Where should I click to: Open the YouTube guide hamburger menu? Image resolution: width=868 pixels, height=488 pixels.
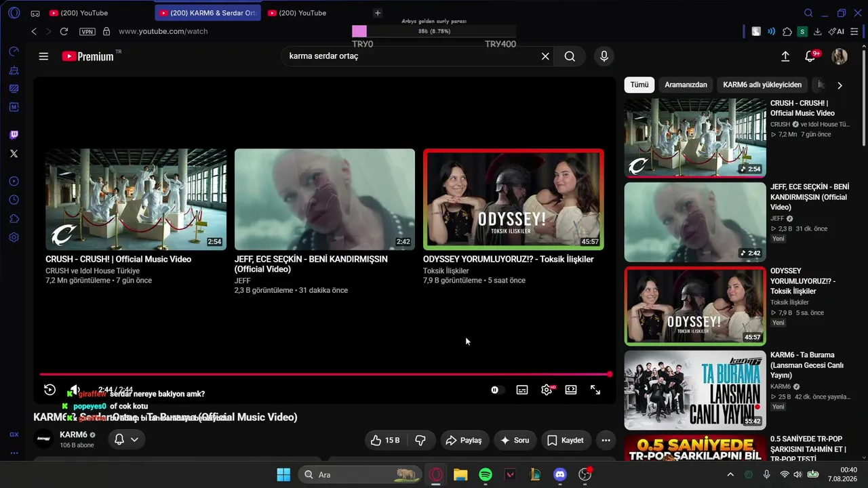(43, 56)
